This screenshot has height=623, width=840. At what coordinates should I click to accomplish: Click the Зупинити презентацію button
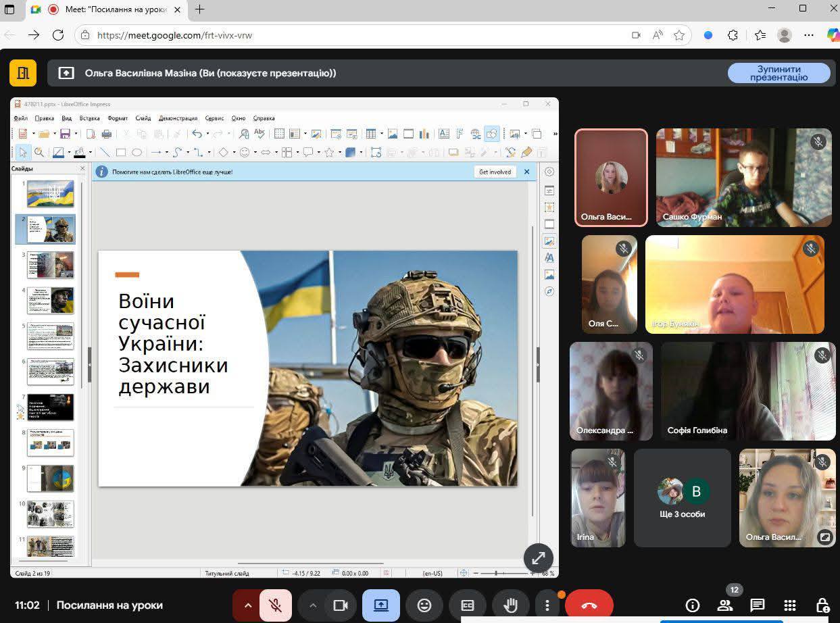tap(779, 73)
